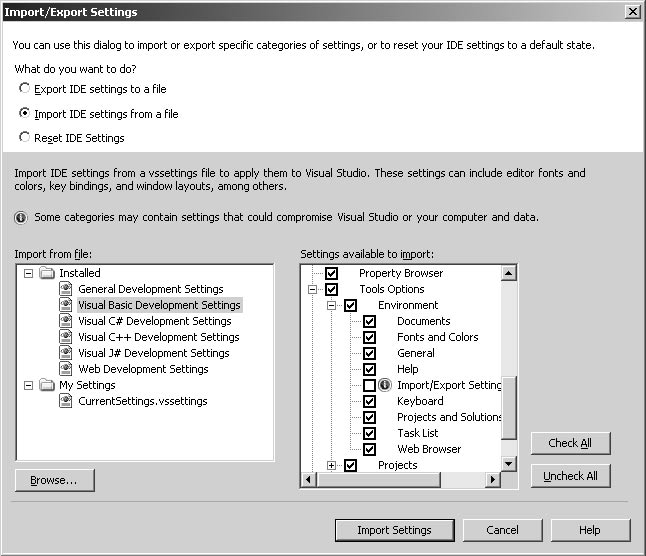Image resolution: width=646 pixels, height=556 pixels.
Task: Click the General Development Settings file icon
Action: [66, 289]
